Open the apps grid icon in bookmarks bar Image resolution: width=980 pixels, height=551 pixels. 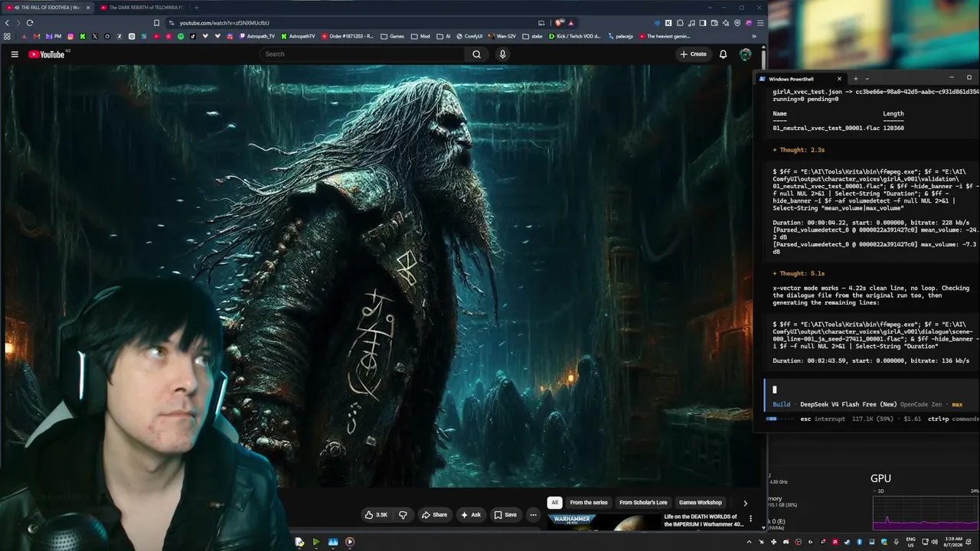[7, 36]
